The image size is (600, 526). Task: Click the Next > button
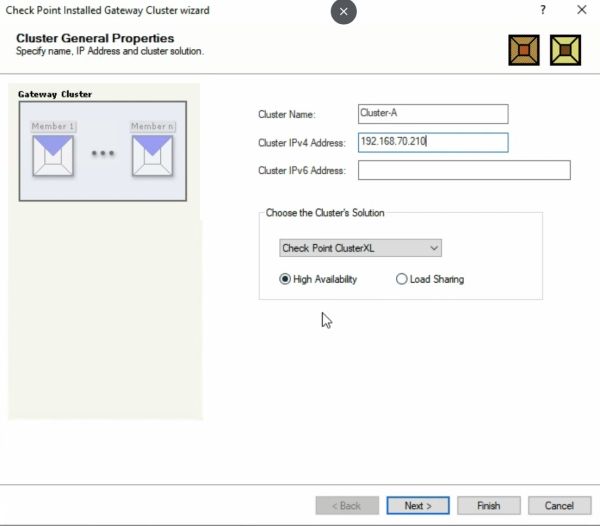[x=418, y=505]
